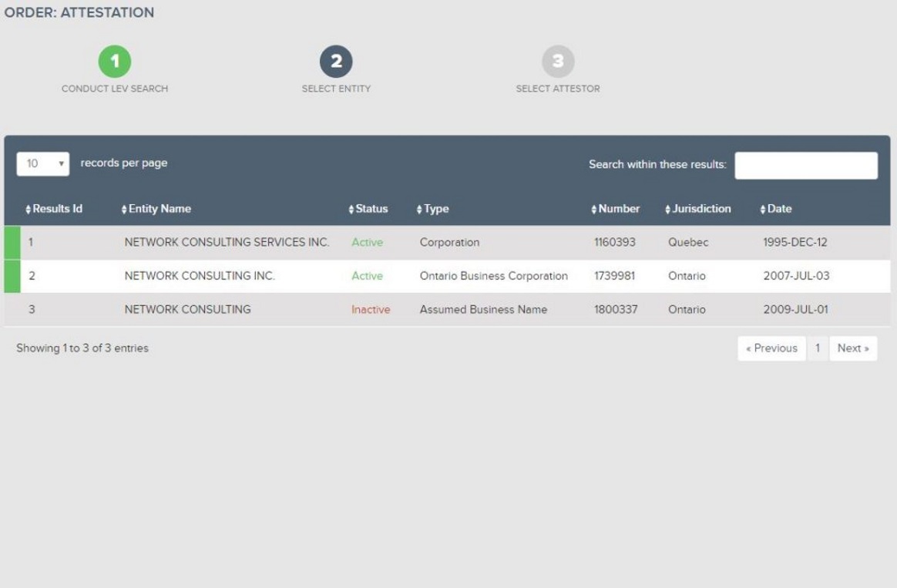897x588 pixels.
Task: Select the inactive NETWORK CONSULTING entry name
Action: click(x=187, y=310)
